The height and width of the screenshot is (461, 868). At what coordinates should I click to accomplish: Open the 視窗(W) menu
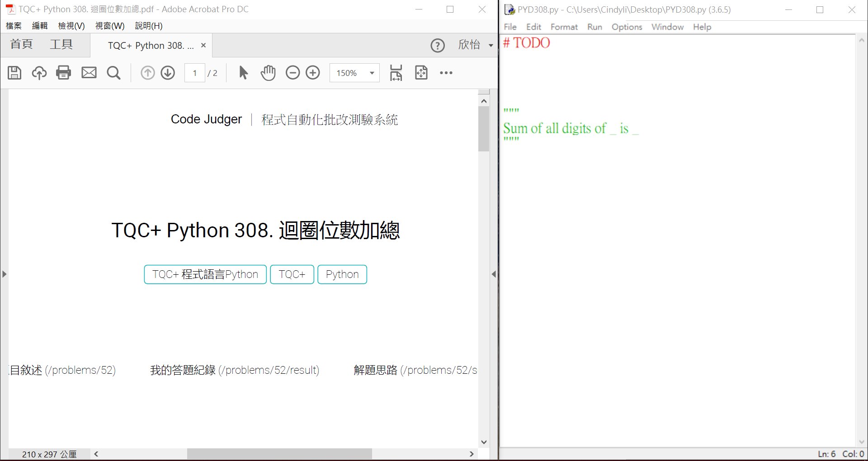[x=110, y=26]
